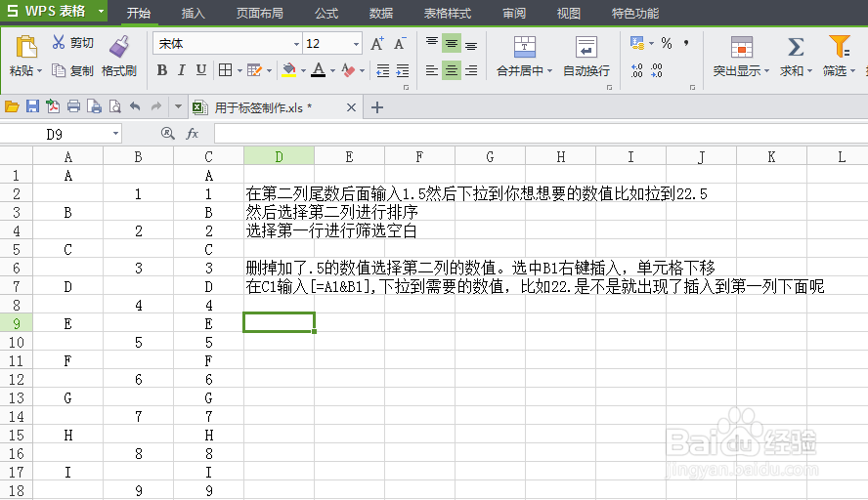The image size is (868, 500).
Task: Click the formula bar input field
Action: tap(541, 133)
